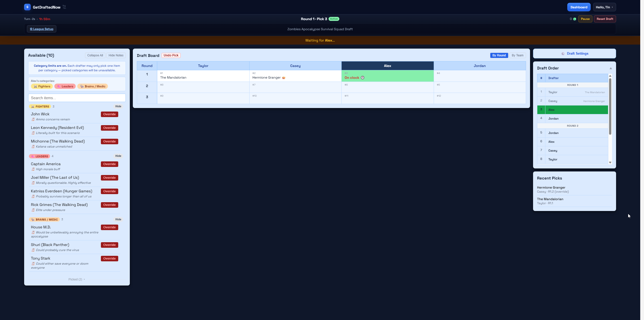Click the 1h 59m timer text
The width and height of the screenshot is (644, 320).
pyautogui.click(x=45, y=19)
